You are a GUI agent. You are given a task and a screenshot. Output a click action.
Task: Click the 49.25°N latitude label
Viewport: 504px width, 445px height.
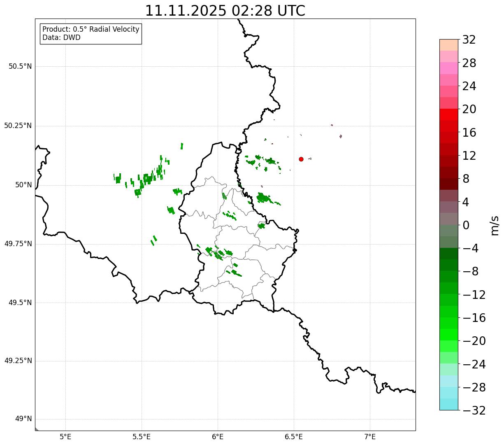[18, 361]
